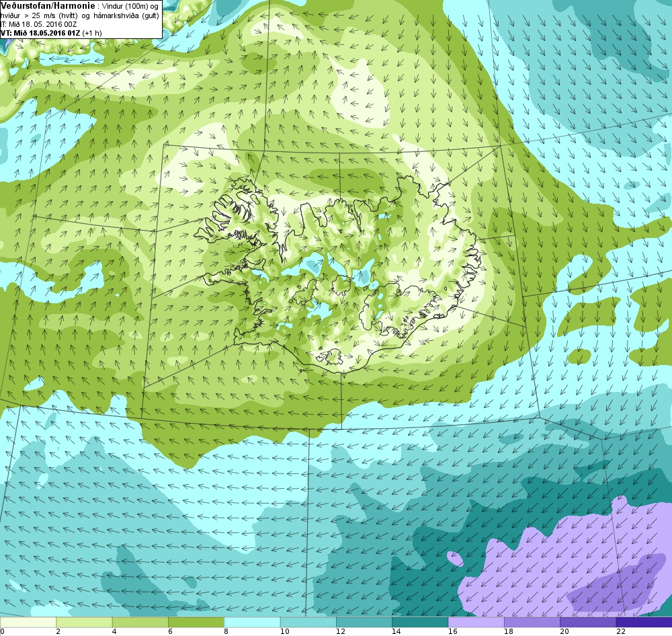Click the darkest purple legend swatch above 22
The width and height of the screenshot is (672, 636).
point(644,623)
